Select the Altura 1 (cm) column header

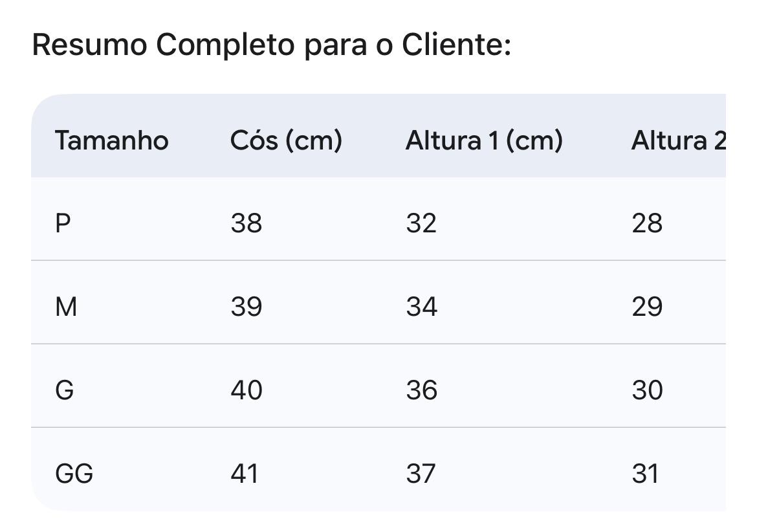[x=483, y=140]
